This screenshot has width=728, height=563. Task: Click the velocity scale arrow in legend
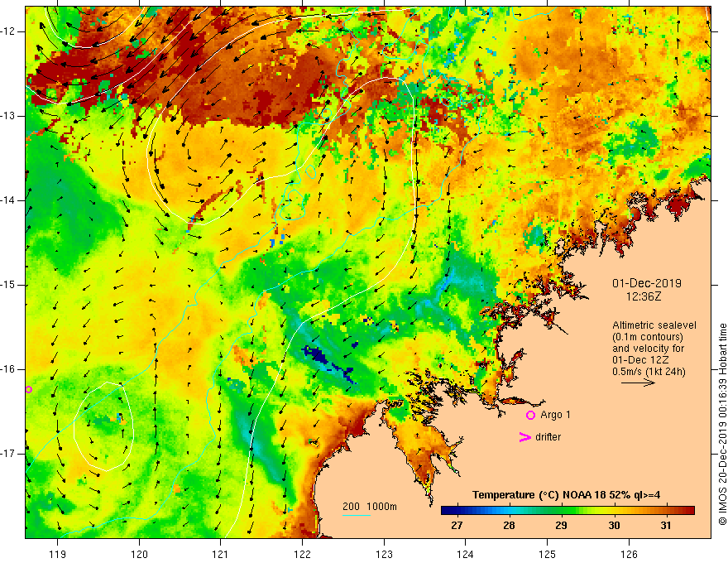tap(638, 383)
